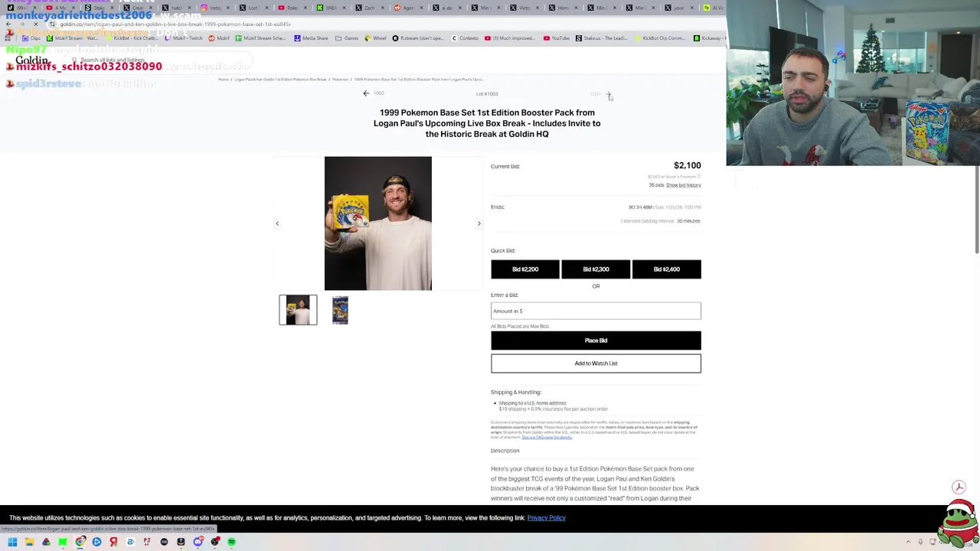Go to previous lot 1002 arrow
Viewport: 980px width, 551px height.
coord(366,93)
